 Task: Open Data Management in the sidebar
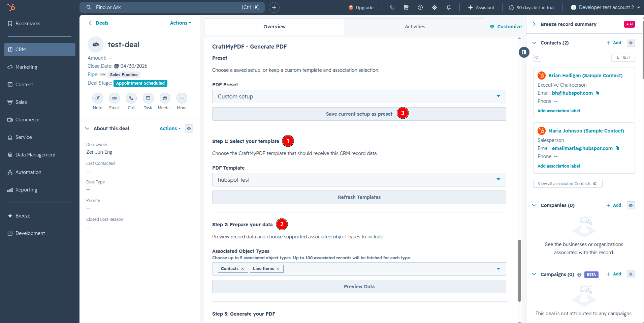tap(40, 155)
